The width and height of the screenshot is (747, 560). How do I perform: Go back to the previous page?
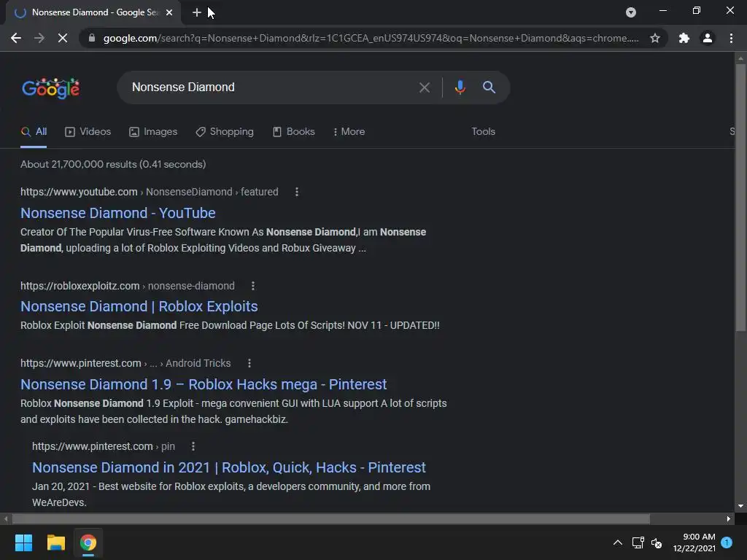(16, 38)
